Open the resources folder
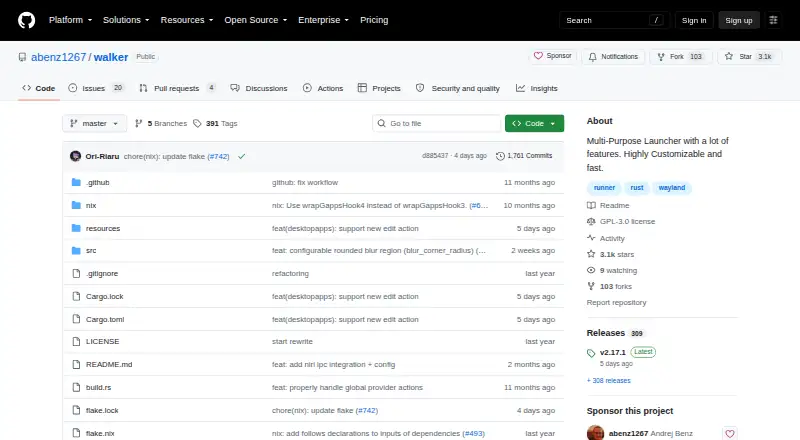 pos(103,228)
